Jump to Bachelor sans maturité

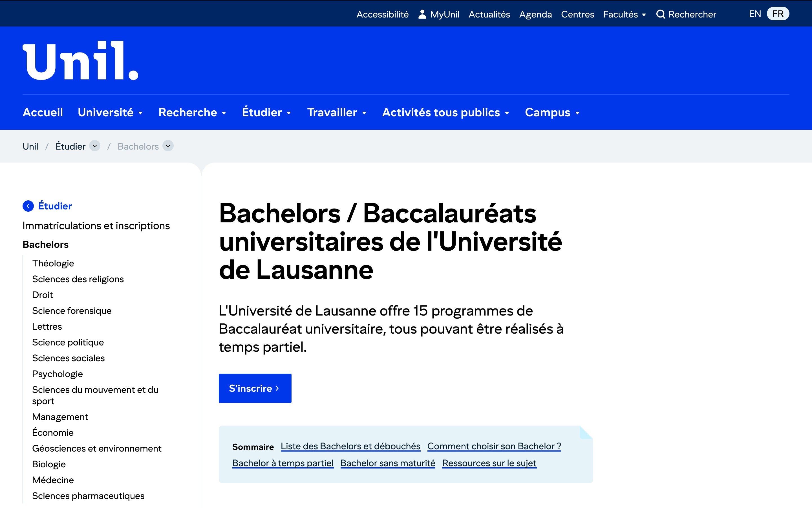pyautogui.click(x=388, y=463)
